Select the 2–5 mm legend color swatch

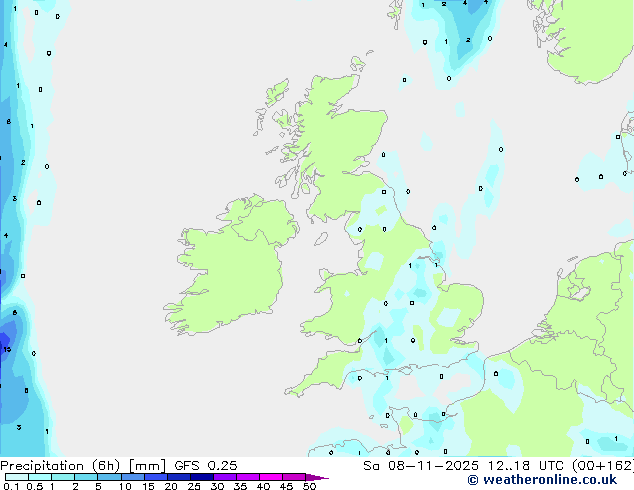coord(86,477)
